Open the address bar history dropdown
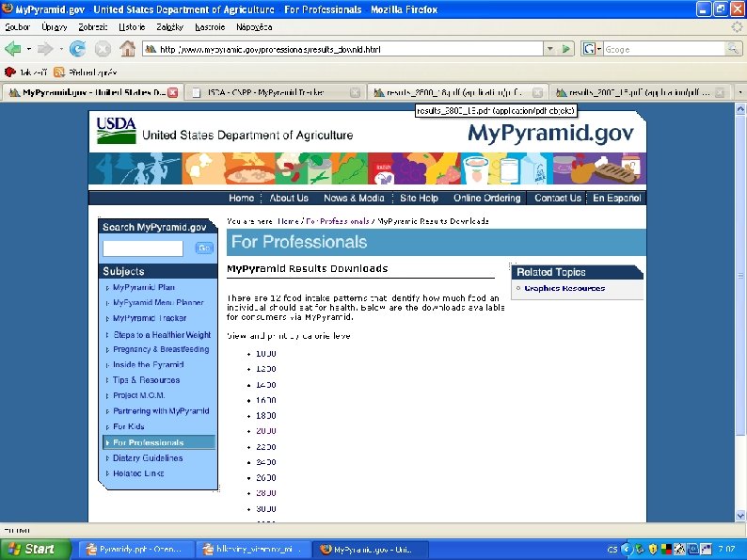Image resolution: width=747 pixels, height=560 pixels. pyautogui.click(x=550, y=49)
